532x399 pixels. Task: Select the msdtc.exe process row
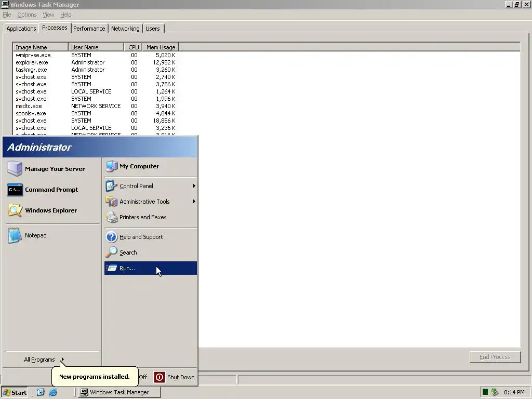tap(96, 106)
